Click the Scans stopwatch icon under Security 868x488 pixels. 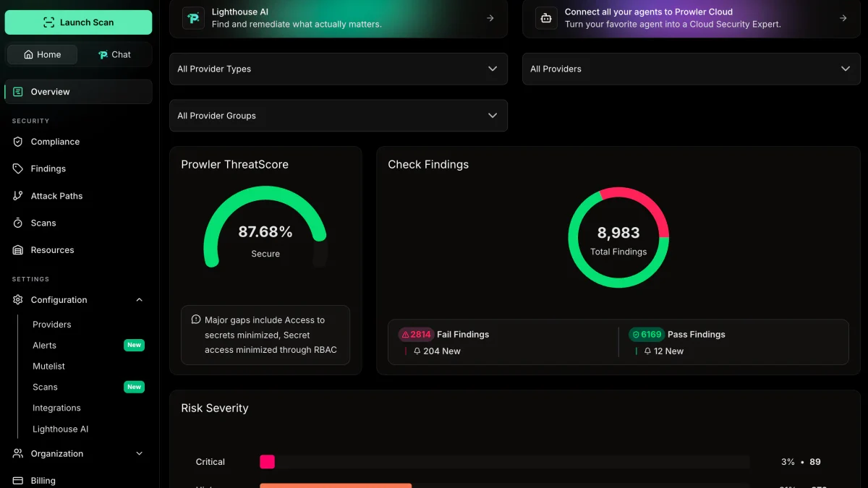click(x=18, y=223)
